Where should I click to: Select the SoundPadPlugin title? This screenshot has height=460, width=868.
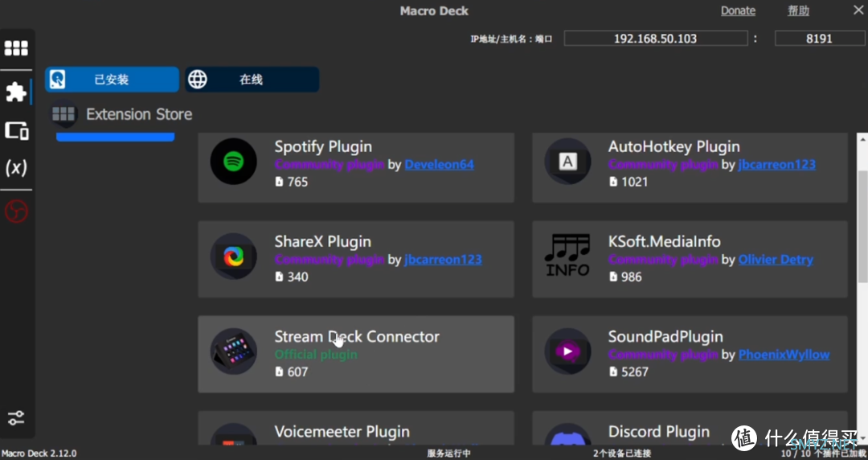[665, 336]
